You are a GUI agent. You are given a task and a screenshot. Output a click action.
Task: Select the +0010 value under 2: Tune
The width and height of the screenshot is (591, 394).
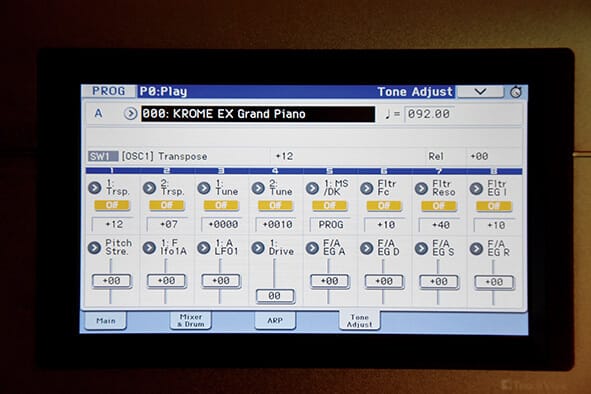(x=276, y=225)
